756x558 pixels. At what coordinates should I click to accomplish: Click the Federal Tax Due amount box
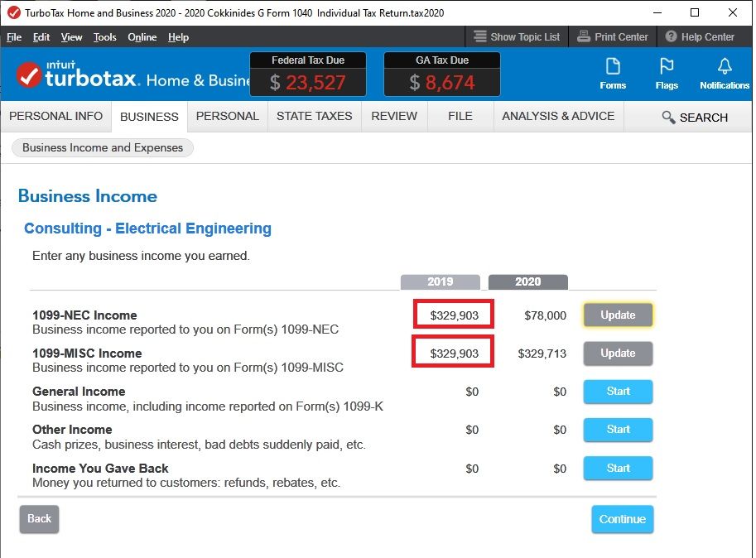coord(308,75)
